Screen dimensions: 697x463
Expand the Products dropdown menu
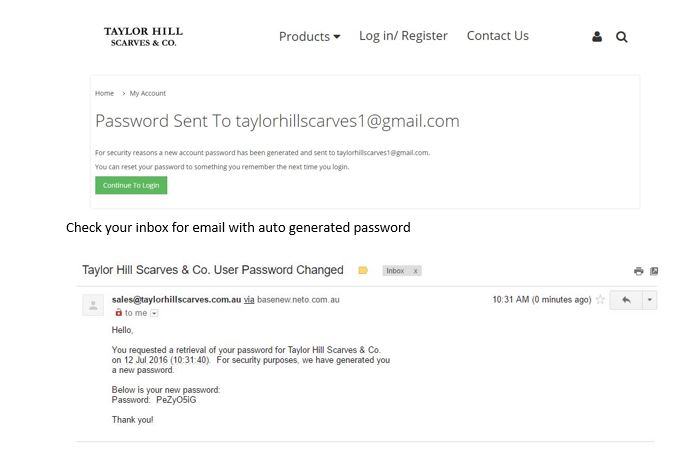point(309,36)
